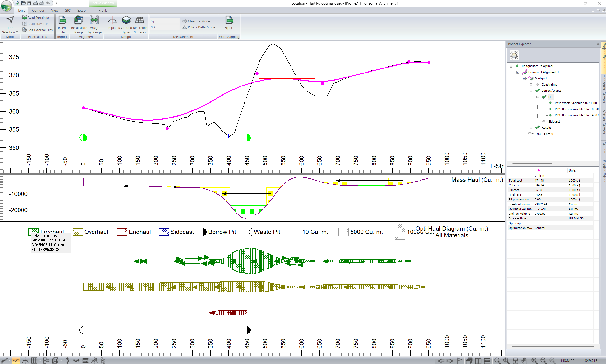Toggle the lock icon in status bar

[515, 361]
